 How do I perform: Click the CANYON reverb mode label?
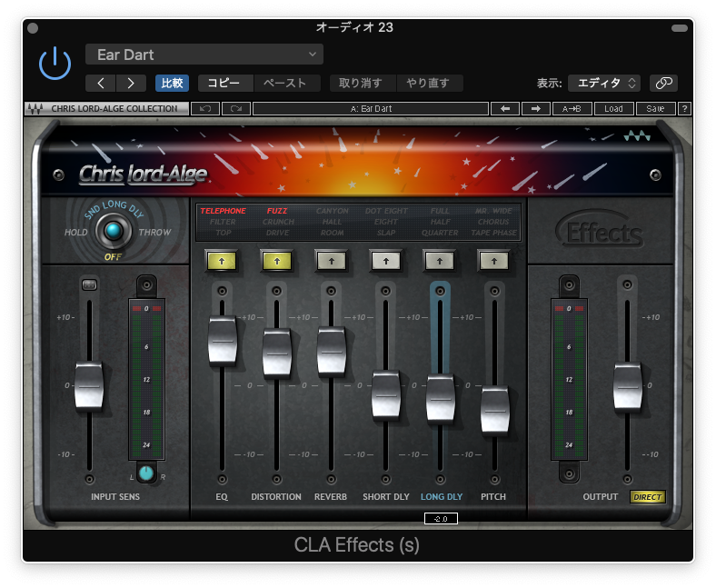point(332,211)
